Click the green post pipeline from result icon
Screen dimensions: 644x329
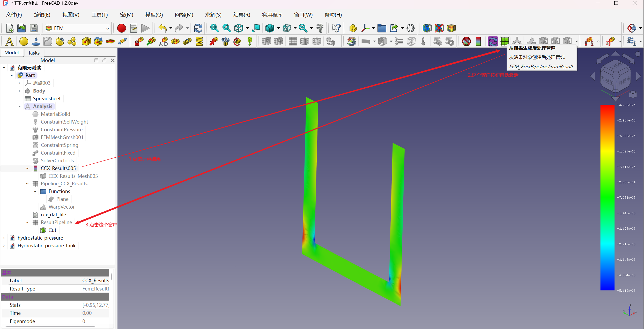coord(505,41)
